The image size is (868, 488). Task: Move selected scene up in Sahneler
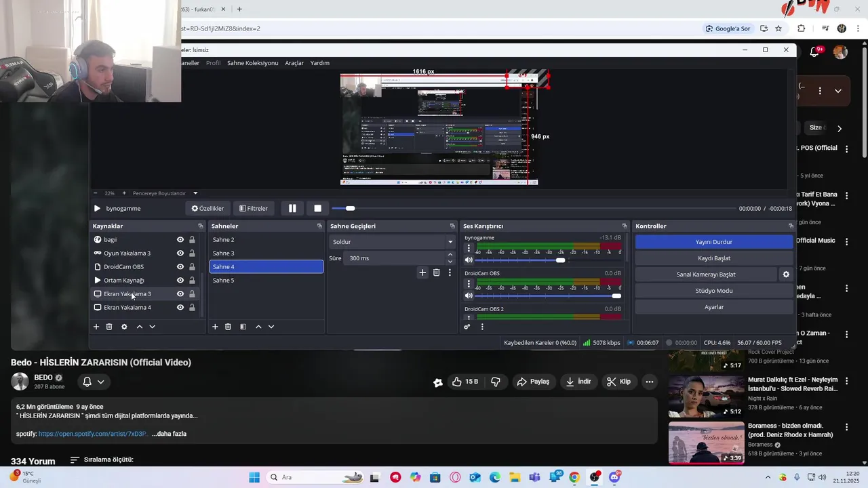click(258, 327)
